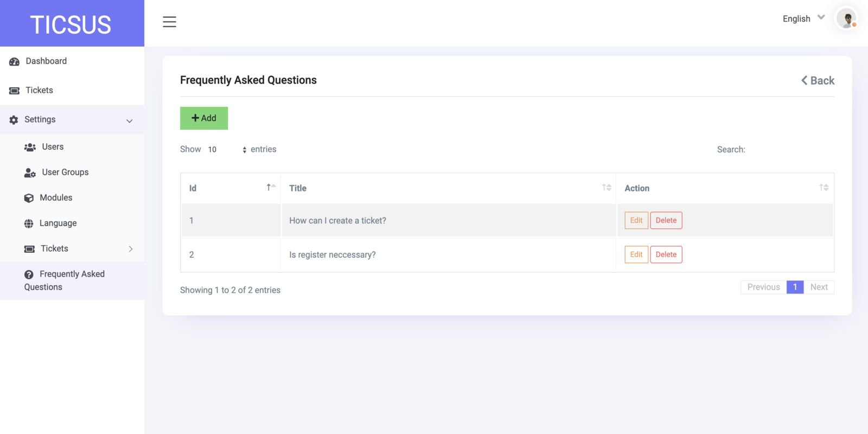This screenshot has height=434, width=868.
Task: Click the language dropdown chevron
Action: tap(821, 17)
